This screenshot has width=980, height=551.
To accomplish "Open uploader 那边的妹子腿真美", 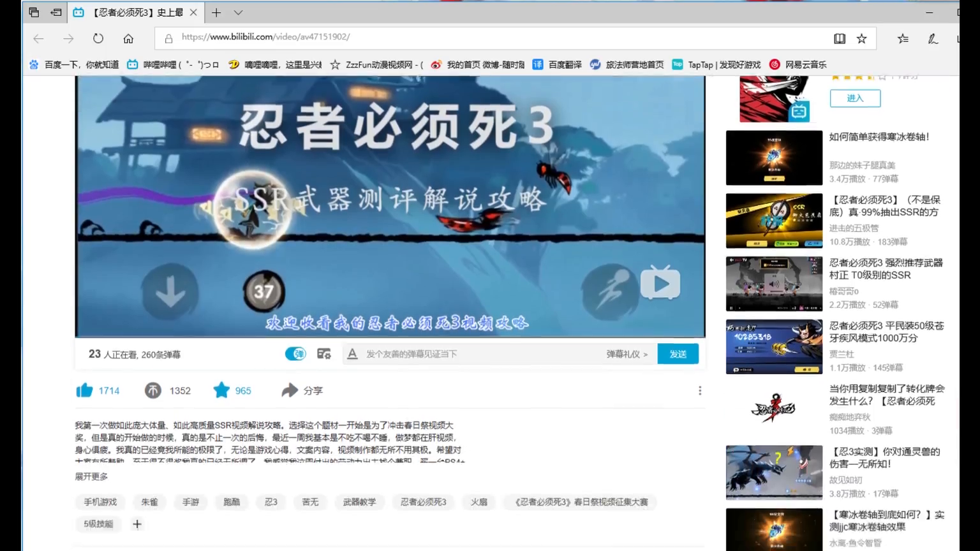I will 862,165.
